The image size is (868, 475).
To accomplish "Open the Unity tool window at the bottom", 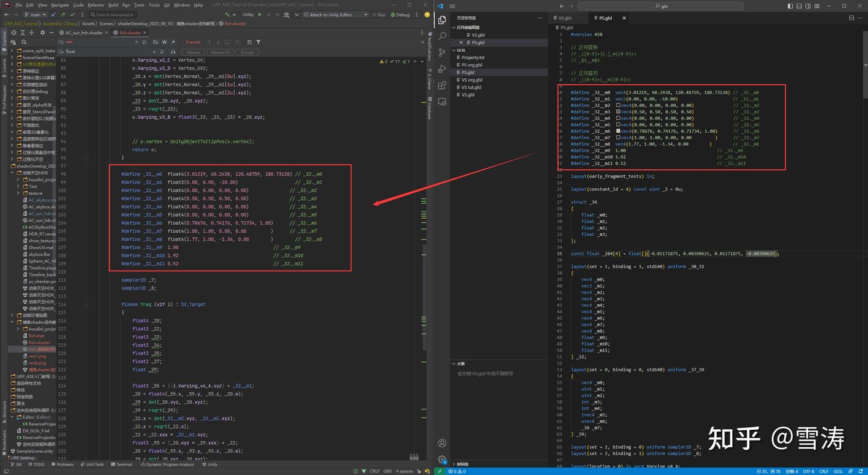I will coord(209,464).
